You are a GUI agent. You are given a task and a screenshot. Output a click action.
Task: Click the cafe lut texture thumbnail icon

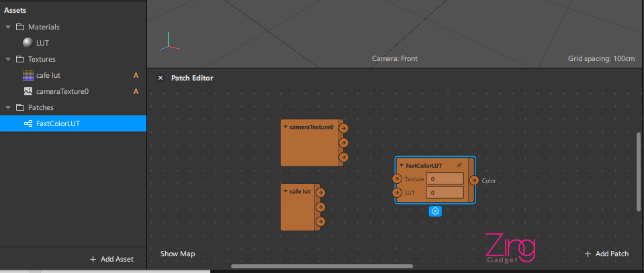tap(28, 76)
